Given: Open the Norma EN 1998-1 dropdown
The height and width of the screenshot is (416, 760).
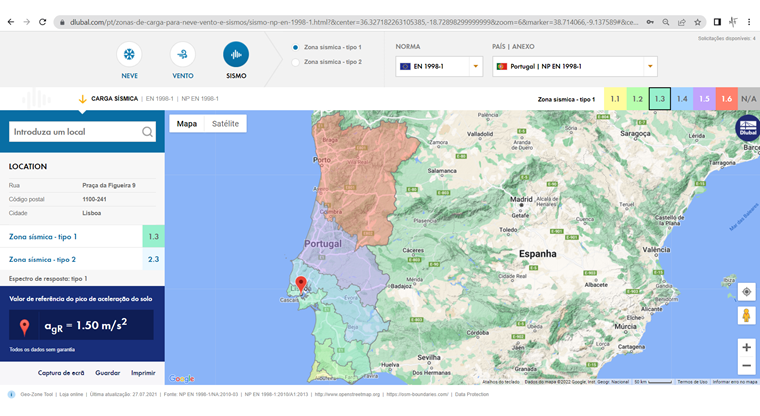Looking at the screenshot, I should [x=439, y=66].
